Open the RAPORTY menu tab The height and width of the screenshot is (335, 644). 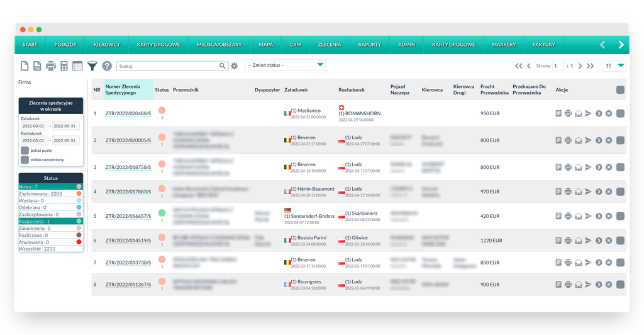pos(370,45)
